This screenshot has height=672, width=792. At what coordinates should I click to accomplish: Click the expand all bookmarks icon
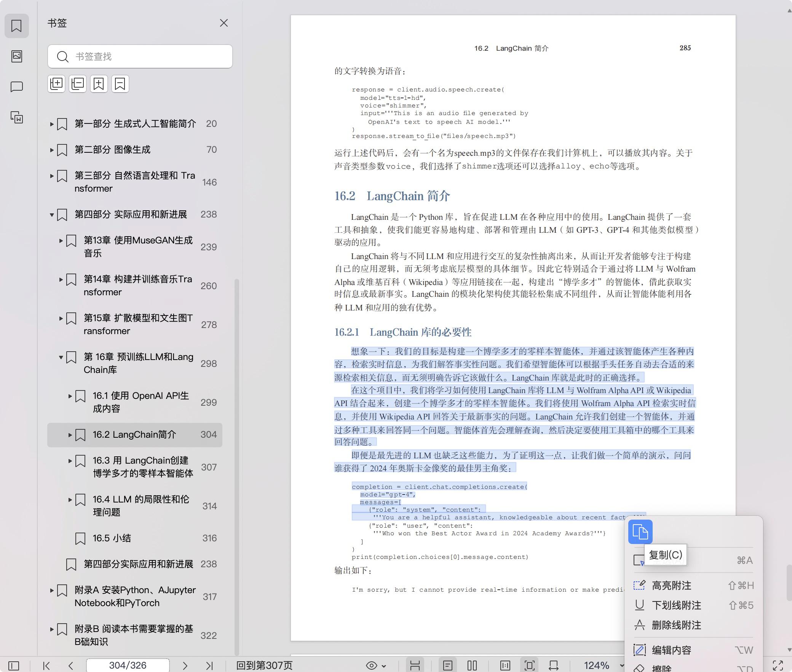point(56,84)
